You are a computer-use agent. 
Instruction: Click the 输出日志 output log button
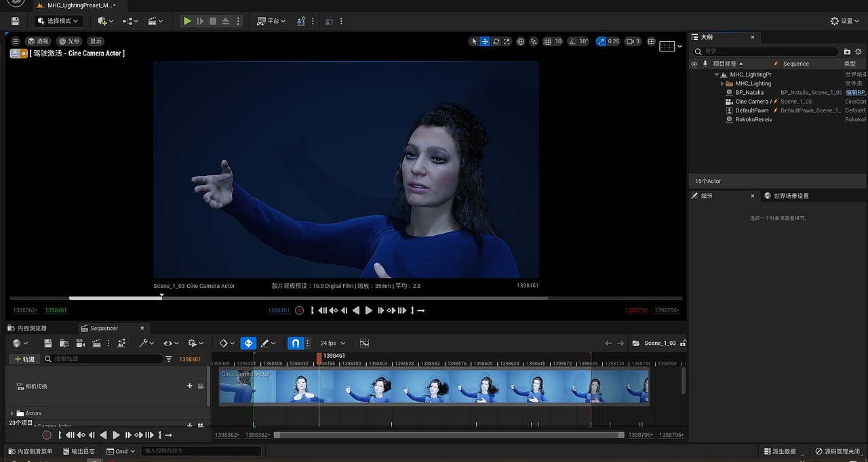(79, 451)
